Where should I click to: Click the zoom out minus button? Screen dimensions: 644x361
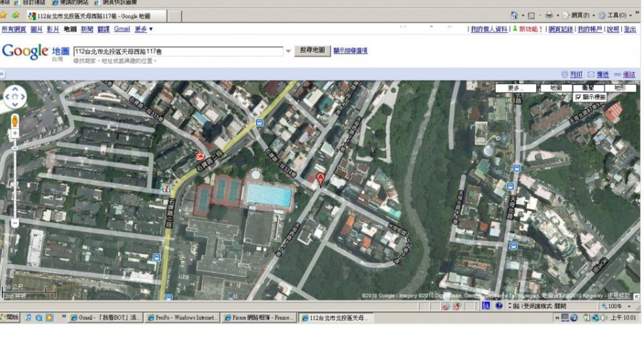[15, 223]
